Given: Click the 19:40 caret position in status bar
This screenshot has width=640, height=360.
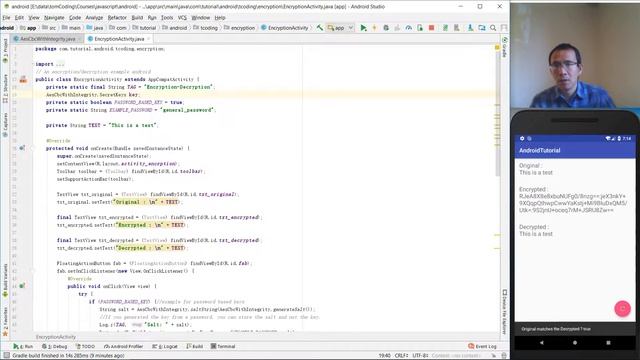Looking at the screenshot, I should (384, 356).
